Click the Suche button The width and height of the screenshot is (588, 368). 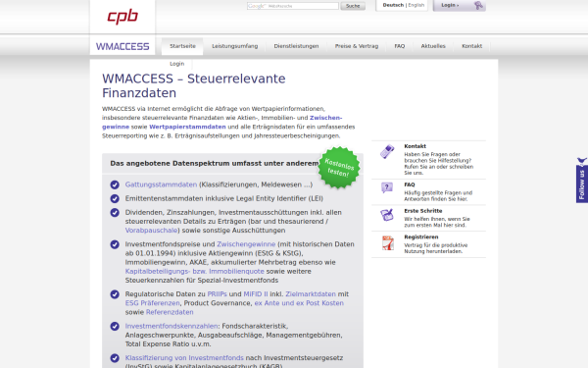click(x=353, y=6)
